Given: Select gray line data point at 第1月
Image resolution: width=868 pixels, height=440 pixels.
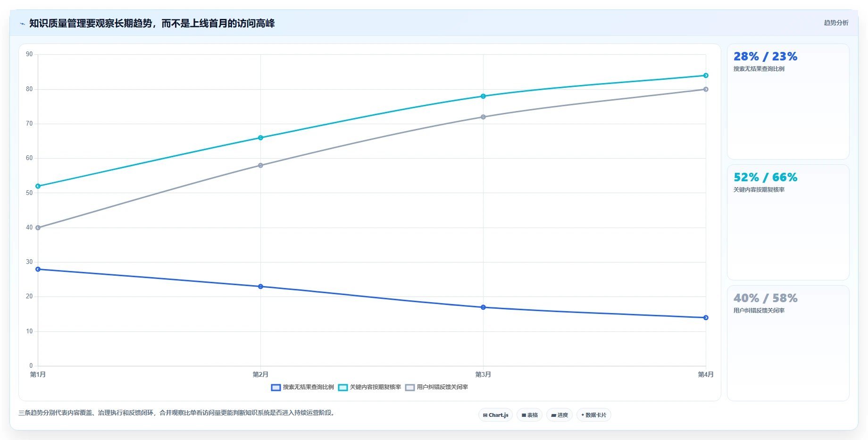Looking at the screenshot, I should point(38,228).
